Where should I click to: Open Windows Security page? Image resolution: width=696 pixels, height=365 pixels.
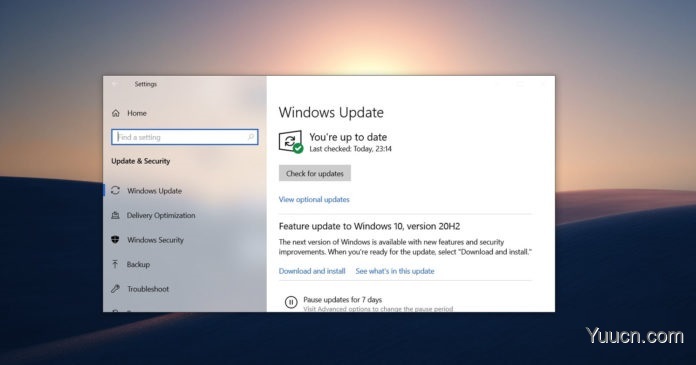155,240
